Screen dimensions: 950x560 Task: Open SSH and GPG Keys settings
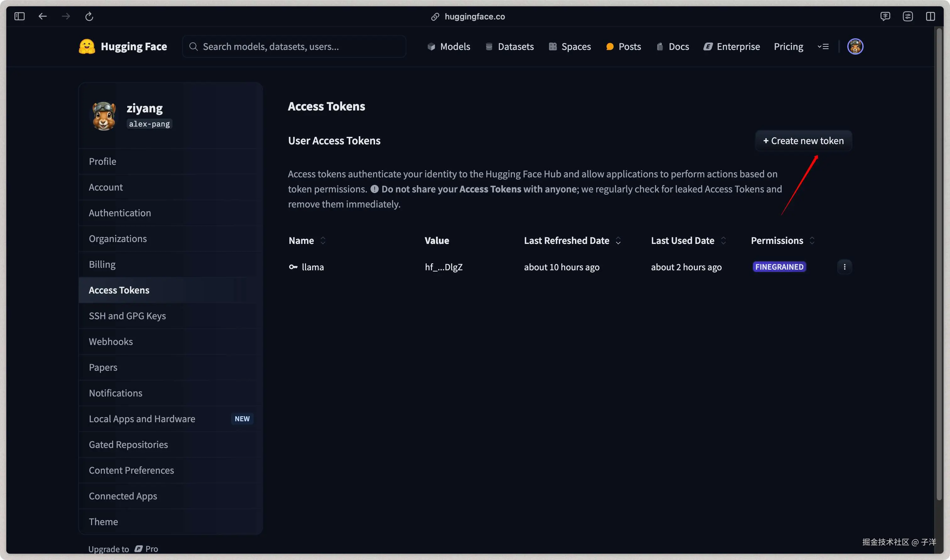pos(127,316)
